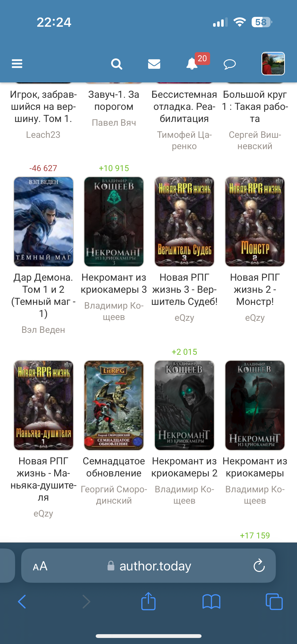This screenshot has height=644, width=297.
Task: Tap the Safari share icon
Action: point(148,601)
